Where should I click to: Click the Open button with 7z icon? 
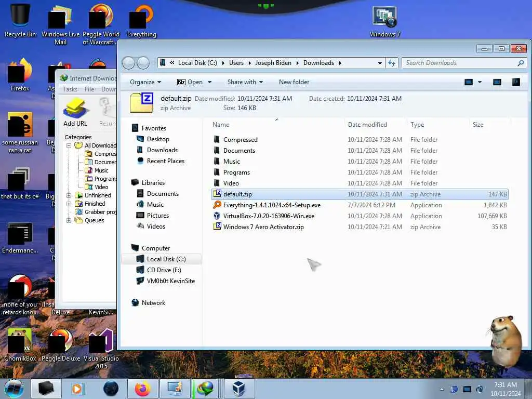point(190,82)
